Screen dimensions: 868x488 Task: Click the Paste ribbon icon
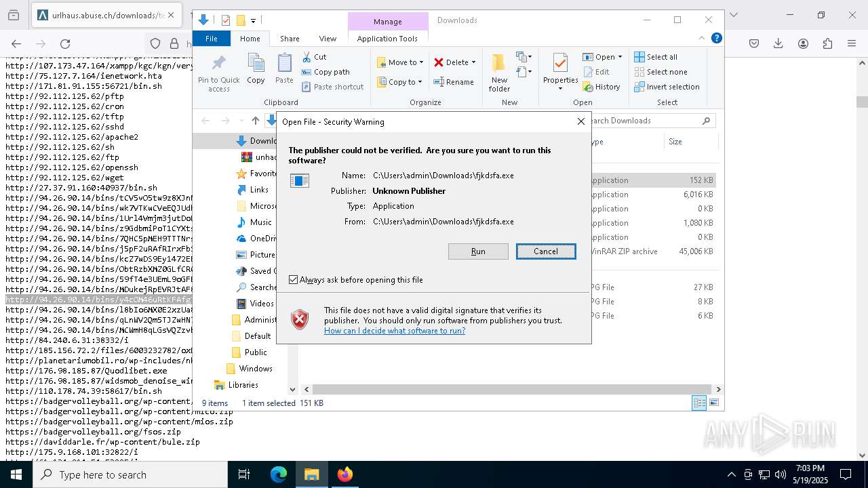(x=284, y=68)
